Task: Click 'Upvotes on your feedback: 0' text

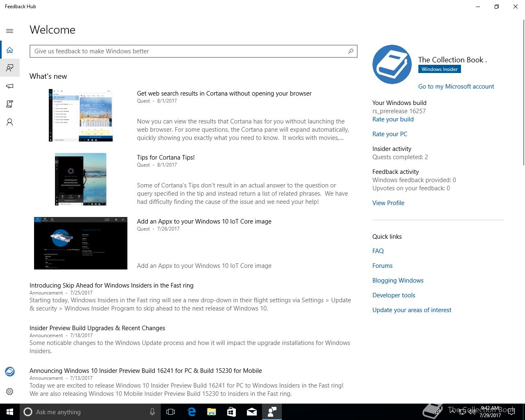Action: click(411, 188)
